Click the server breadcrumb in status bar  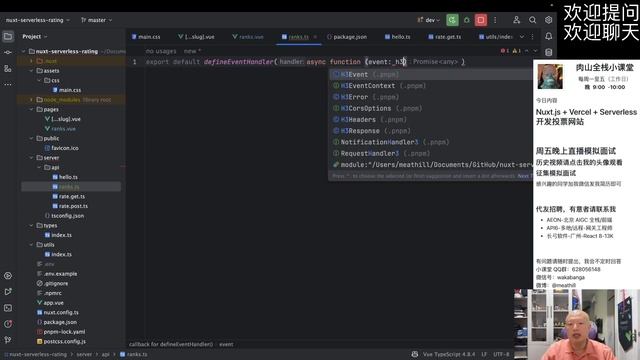click(x=84, y=354)
